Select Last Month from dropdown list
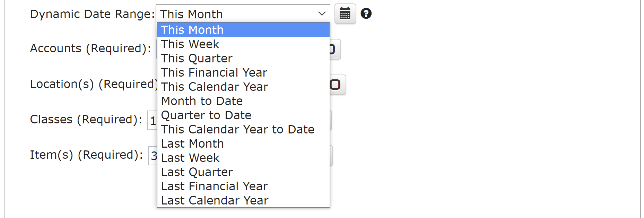The image size is (644, 218). click(x=243, y=143)
